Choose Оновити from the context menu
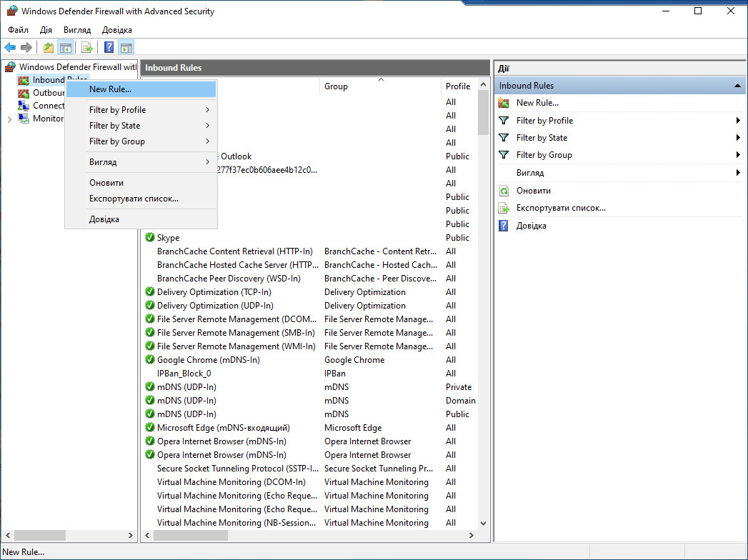 tap(141, 183)
